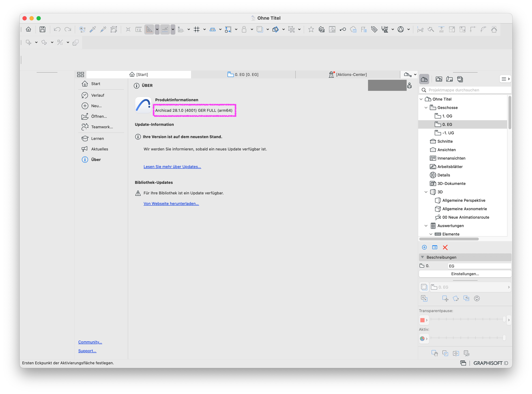Image resolution: width=532 pixels, height=394 pixels.
Task: Click the price-tag label icon
Action: 374,29
